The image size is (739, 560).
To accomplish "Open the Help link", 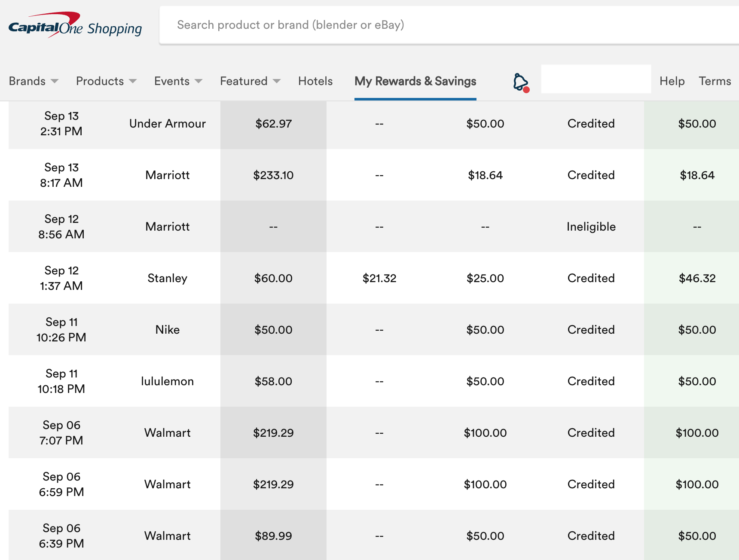I will pos(672,81).
